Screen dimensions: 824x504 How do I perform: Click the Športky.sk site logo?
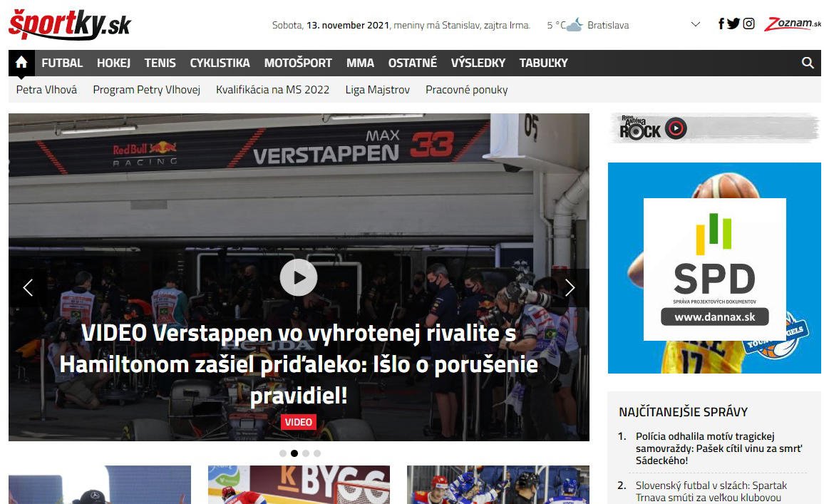[x=70, y=24]
